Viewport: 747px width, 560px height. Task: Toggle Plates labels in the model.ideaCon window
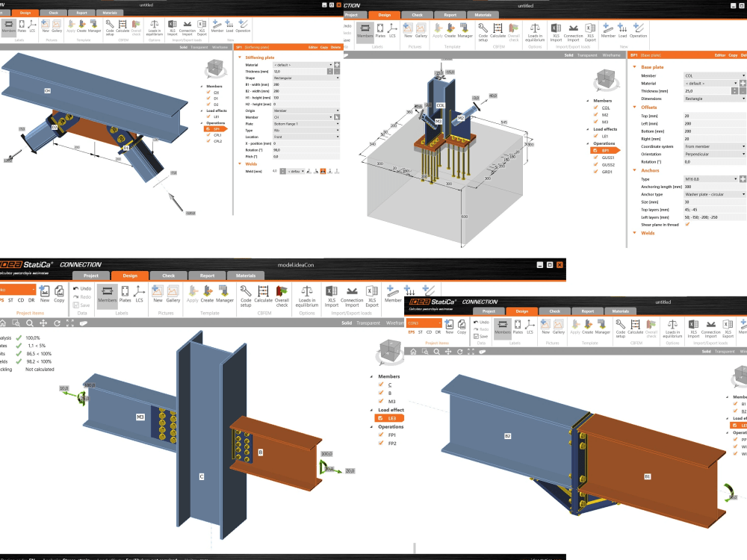point(125,293)
